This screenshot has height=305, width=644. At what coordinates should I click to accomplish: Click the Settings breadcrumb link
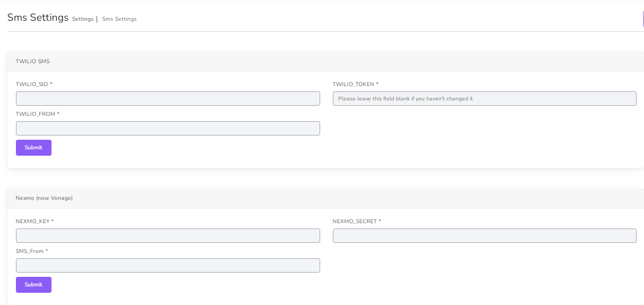[82, 19]
